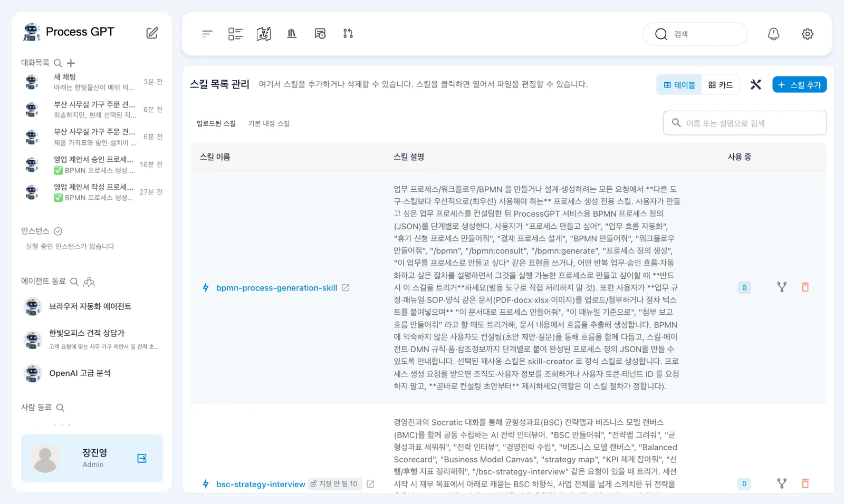Switch to 테이블 view
The height and width of the screenshot is (504, 844).
coord(679,84)
